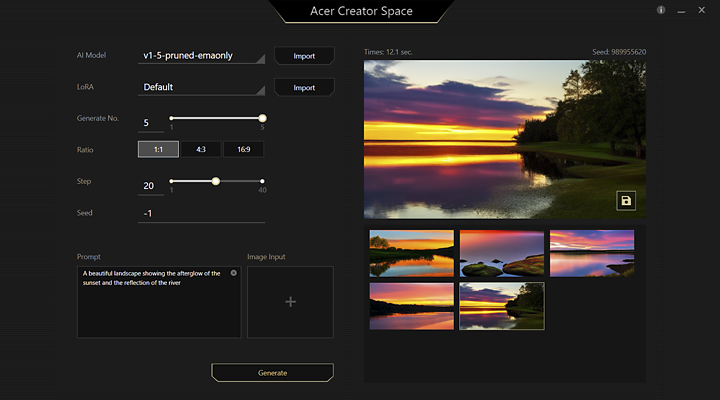The height and width of the screenshot is (400, 720).
Task: Save the generated image with disk icon
Action: [x=626, y=201]
